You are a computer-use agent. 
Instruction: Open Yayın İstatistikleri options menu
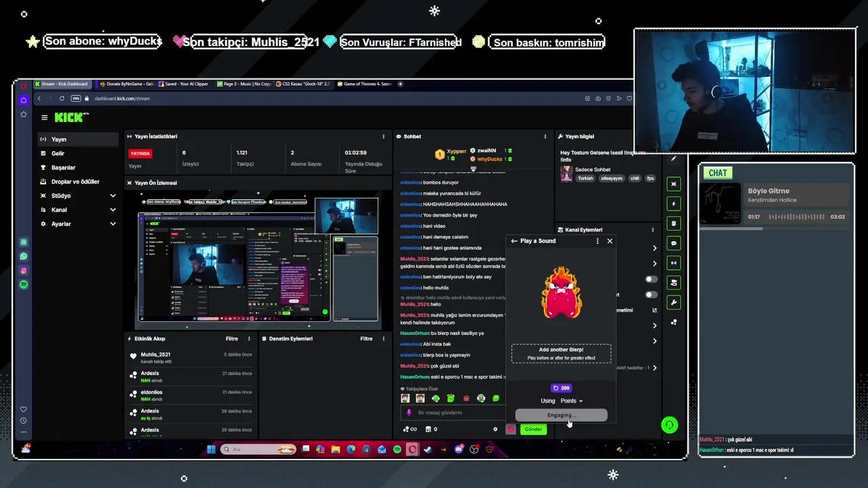[383, 136]
